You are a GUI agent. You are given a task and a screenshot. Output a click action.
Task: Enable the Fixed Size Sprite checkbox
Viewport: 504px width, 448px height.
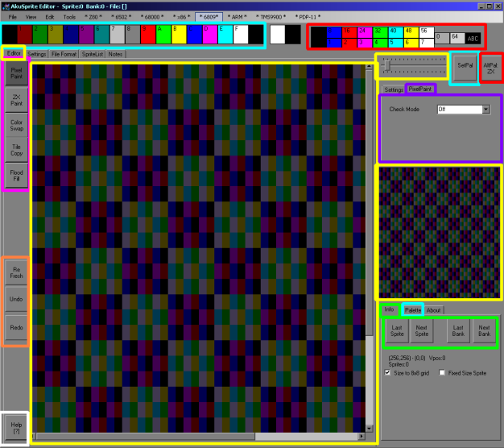[442, 373]
